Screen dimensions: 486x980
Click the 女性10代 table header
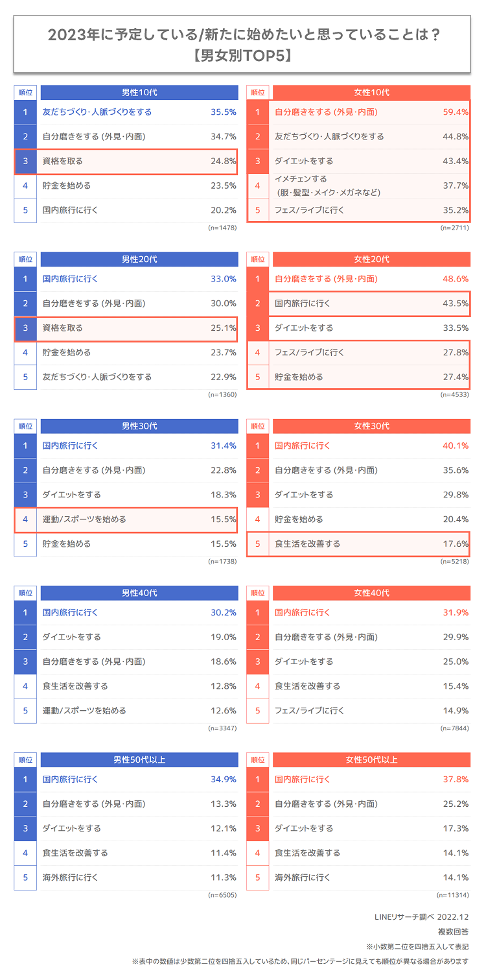pyautogui.click(x=371, y=92)
